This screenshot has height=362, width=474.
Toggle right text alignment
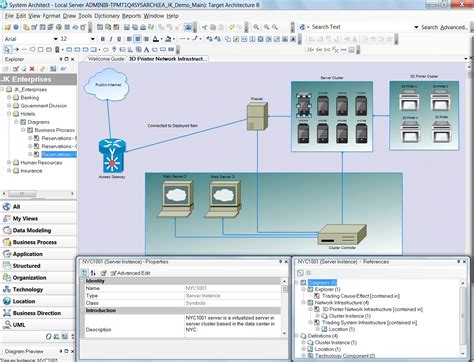tap(146, 39)
